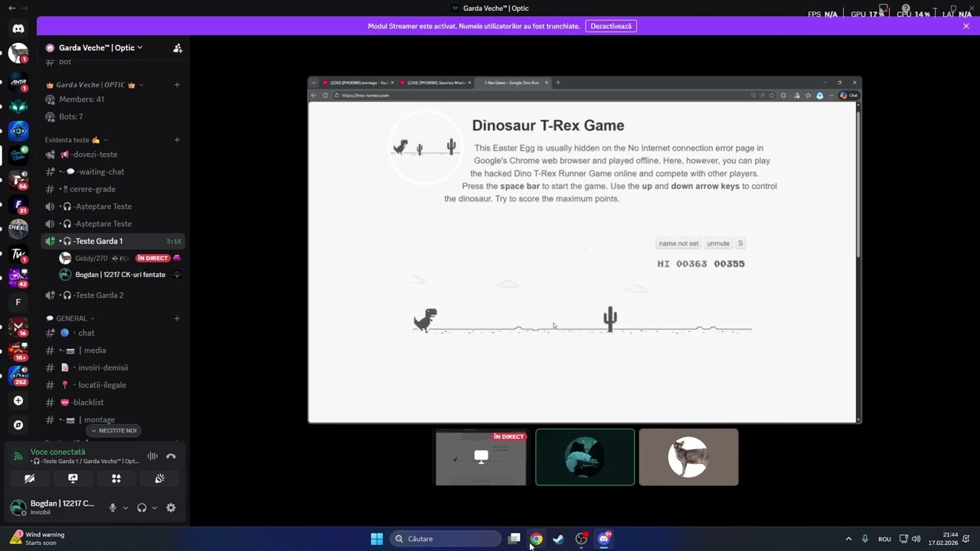This screenshot has height=551, width=980.
Task: Open the ANTR server icon
Action: [x=18, y=82]
